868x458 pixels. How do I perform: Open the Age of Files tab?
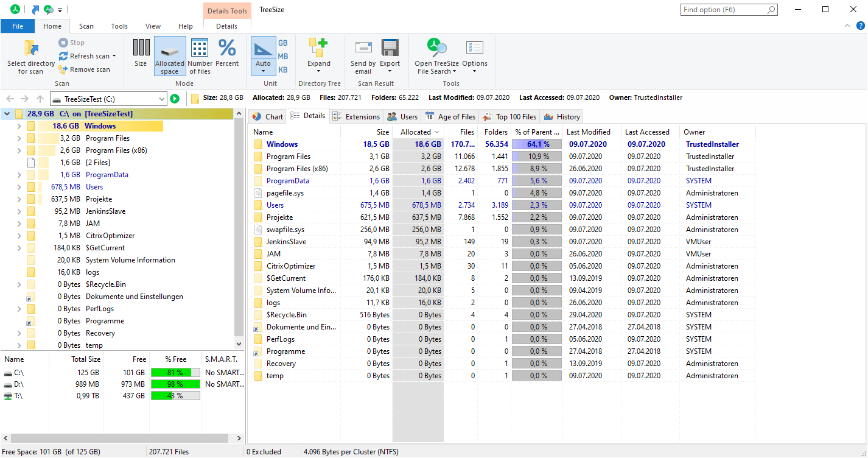(450, 116)
